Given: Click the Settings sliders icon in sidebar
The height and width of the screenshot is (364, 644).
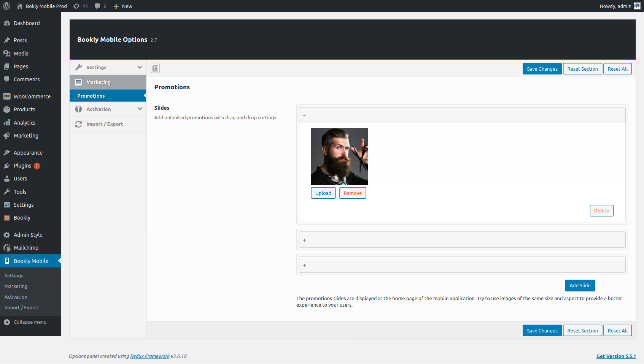Looking at the screenshot, I should (7, 205).
